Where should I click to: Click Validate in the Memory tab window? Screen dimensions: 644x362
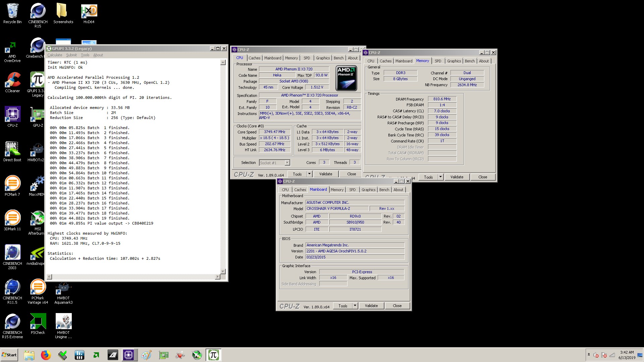pos(457,177)
